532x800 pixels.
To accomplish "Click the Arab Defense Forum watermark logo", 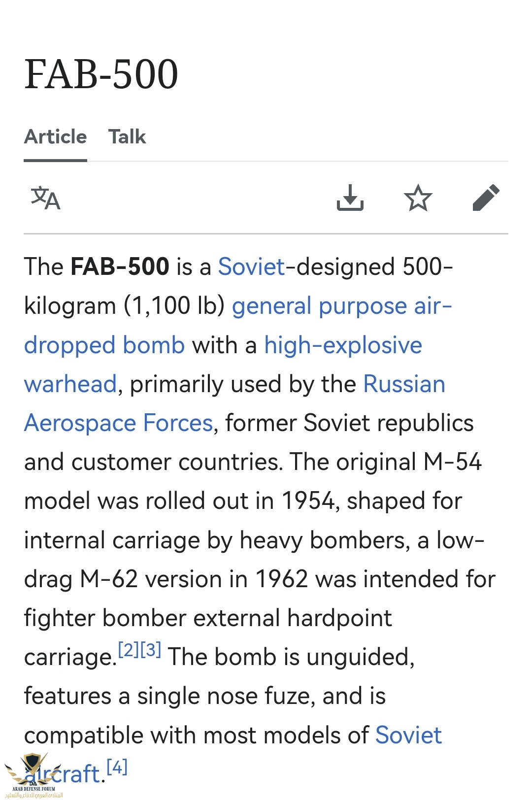I will click(33, 775).
